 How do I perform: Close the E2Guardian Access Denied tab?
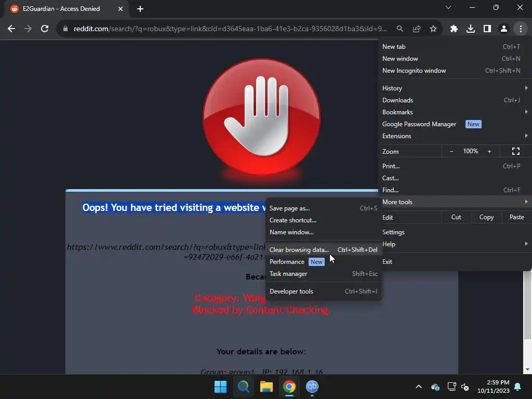coord(121,9)
